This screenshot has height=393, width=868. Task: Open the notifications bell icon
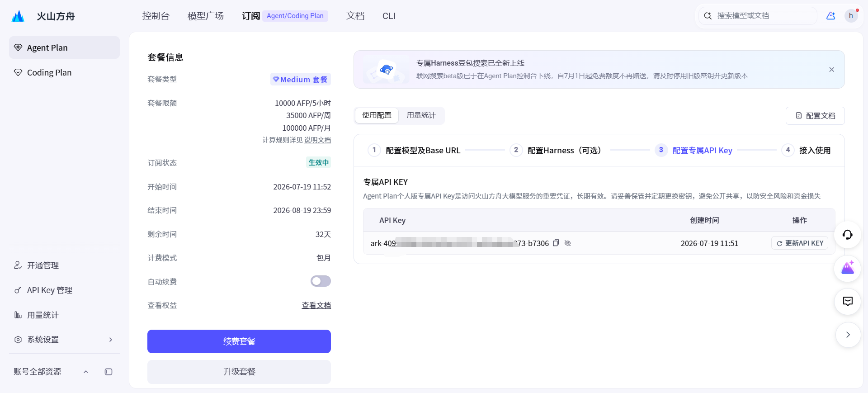[831, 16]
